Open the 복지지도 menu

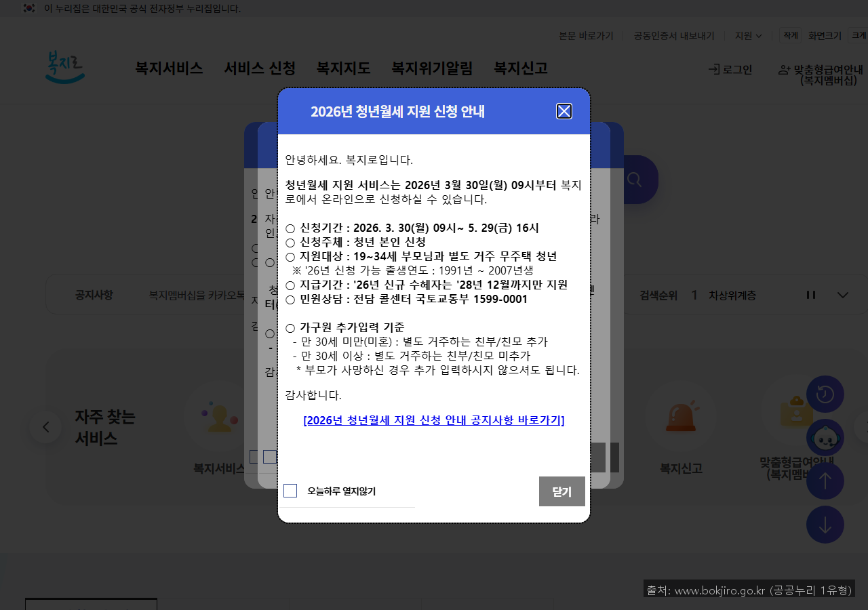point(343,68)
